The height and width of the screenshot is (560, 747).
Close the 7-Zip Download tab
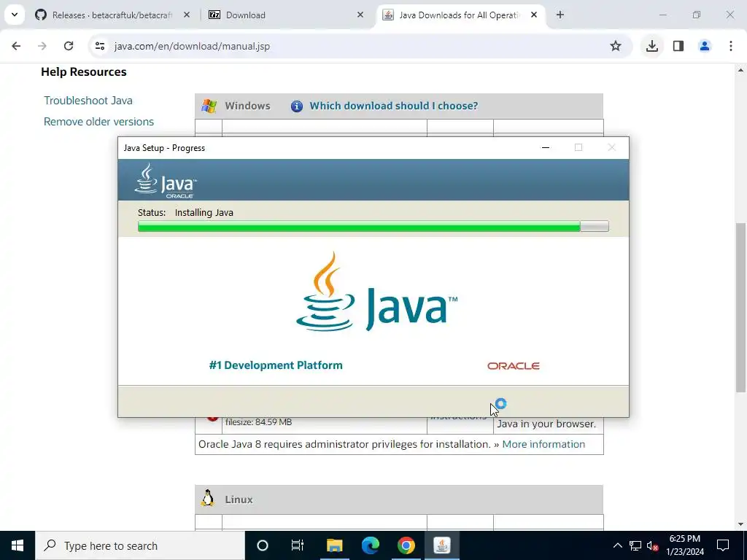point(360,15)
